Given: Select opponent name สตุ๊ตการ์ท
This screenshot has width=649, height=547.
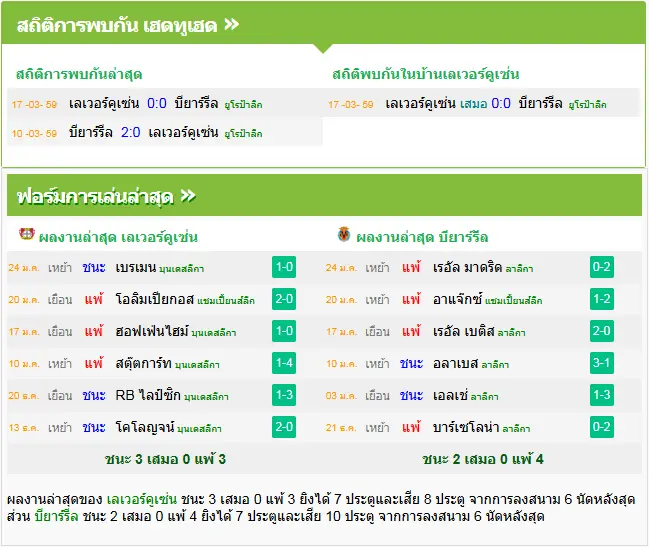Looking at the screenshot, I should coord(144,363).
